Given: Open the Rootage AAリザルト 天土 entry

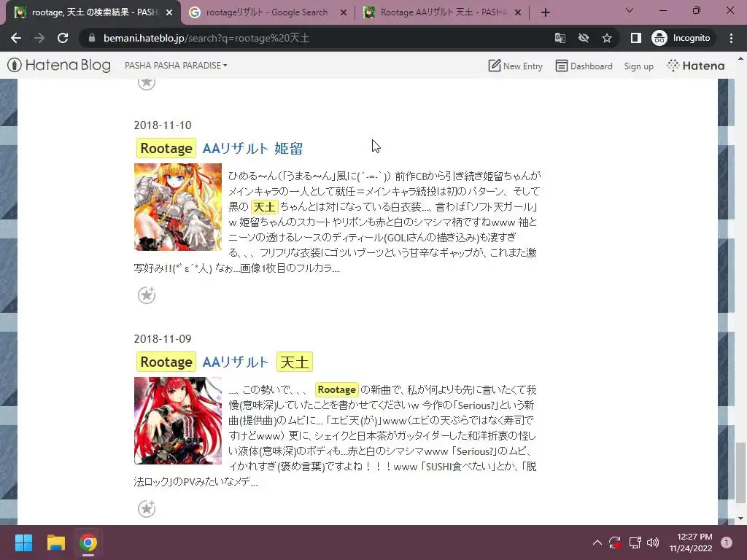Looking at the screenshot, I should click(x=225, y=362).
